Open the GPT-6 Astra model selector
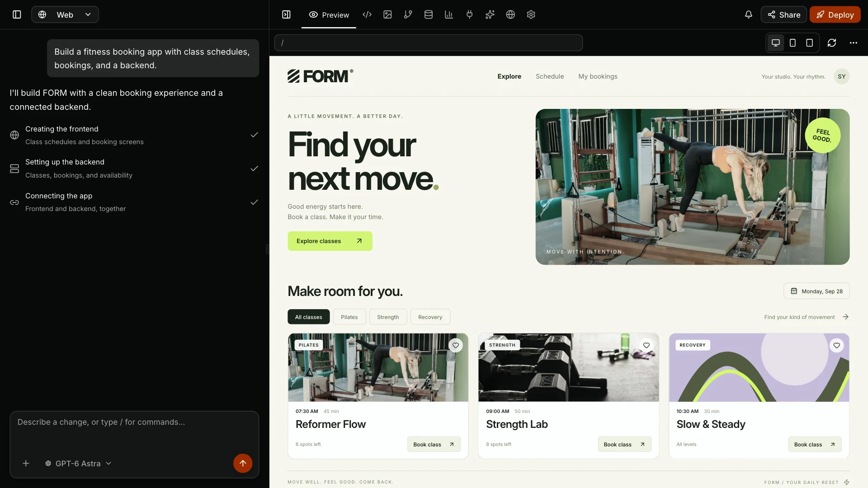The height and width of the screenshot is (488, 868). click(78, 463)
